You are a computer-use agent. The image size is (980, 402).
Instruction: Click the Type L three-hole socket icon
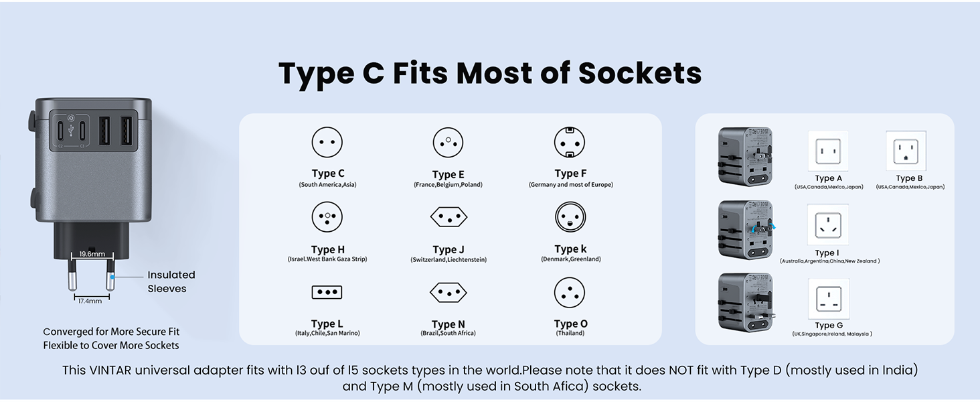tap(327, 292)
